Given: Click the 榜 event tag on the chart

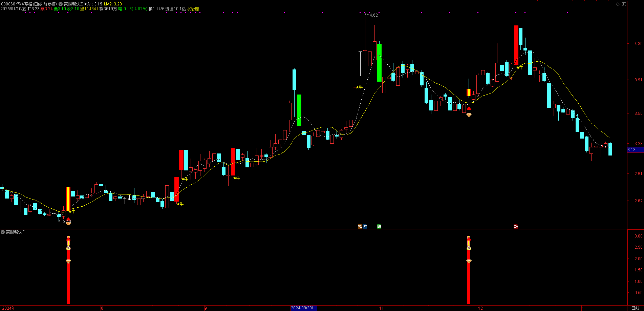Looking at the screenshot, I should coord(360,226).
